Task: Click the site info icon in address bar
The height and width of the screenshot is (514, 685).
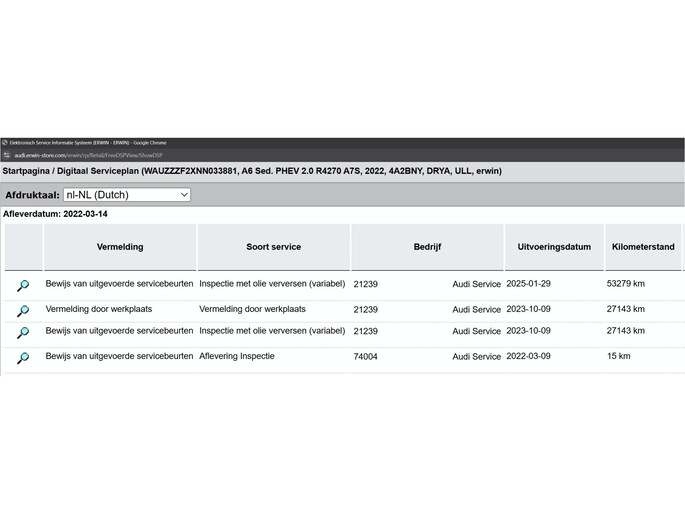Action: (x=6, y=155)
